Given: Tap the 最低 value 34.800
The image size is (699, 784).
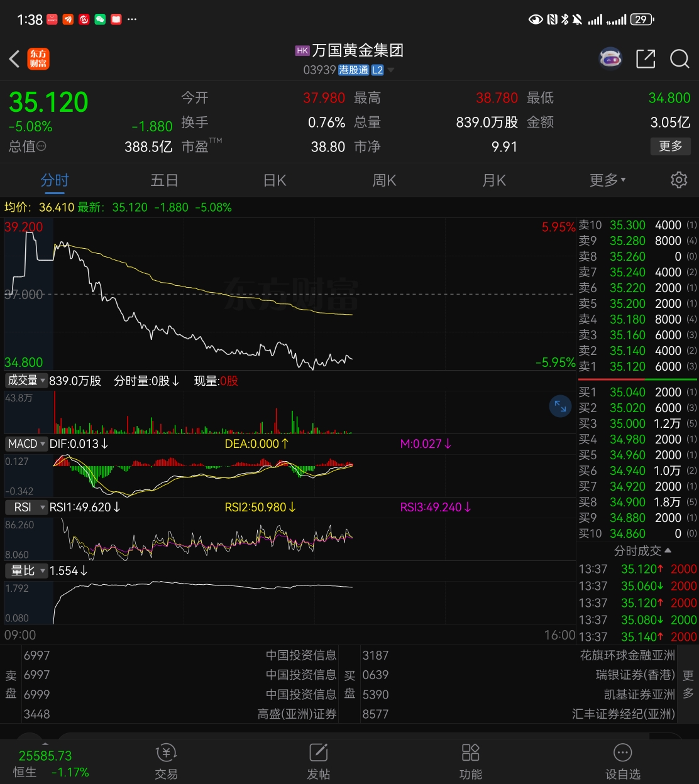Looking at the screenshot, I should [x=669, y=98].
